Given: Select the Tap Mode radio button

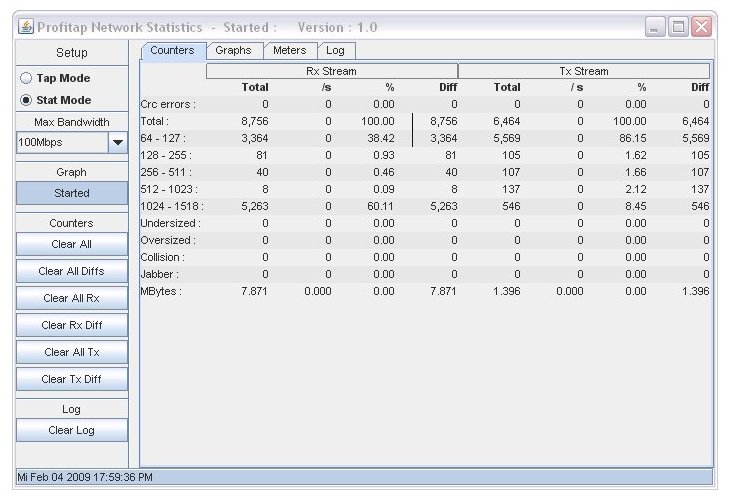Looking at the screenshot, I should click(x=26, y=78).
